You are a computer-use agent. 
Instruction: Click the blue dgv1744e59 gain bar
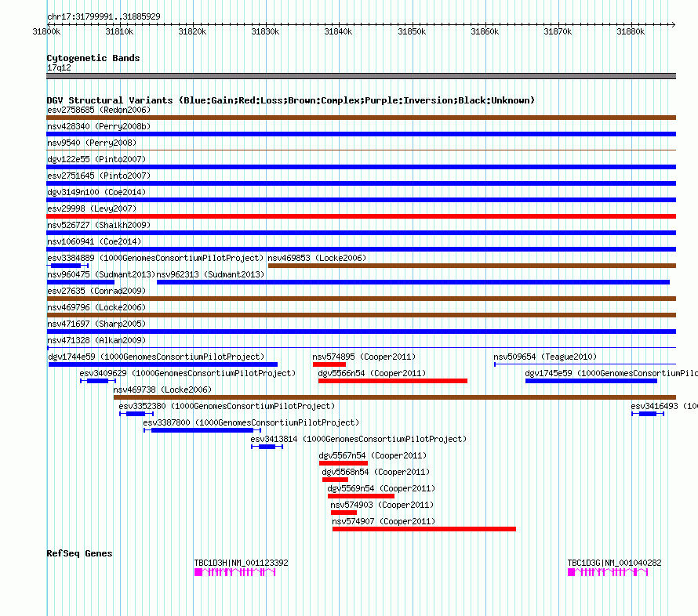(x=163, y=364)
